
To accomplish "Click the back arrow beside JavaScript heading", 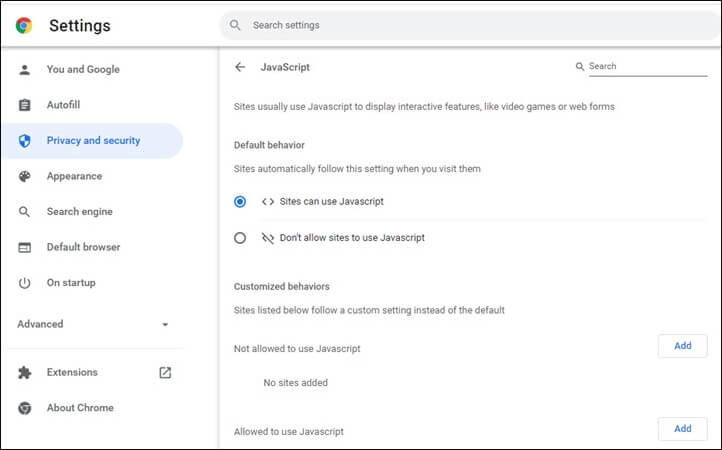I will 240,67.
